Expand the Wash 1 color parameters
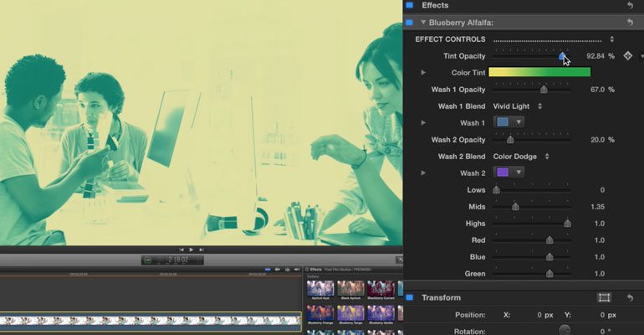The height and width of the screenshot is (335, 644). pyautogui.click(x=423, y=122)
